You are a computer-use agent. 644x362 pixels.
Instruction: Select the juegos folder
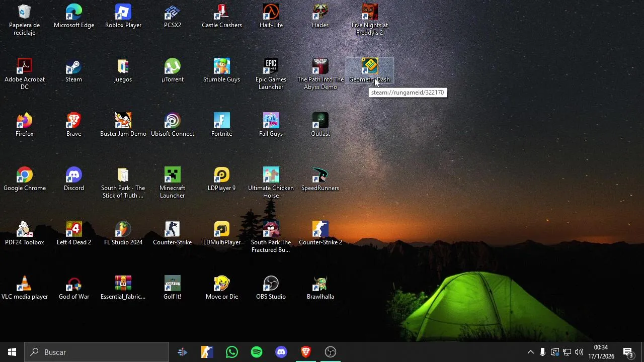point(123,71)
